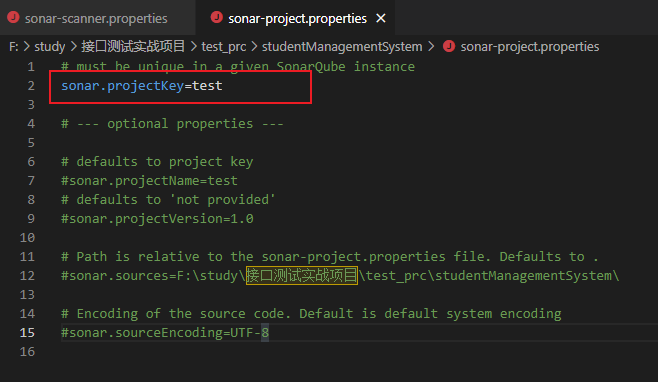
Task: Click the highlighted 接口测试实战项目 text on line 12
Action: (x=302, y=275)
